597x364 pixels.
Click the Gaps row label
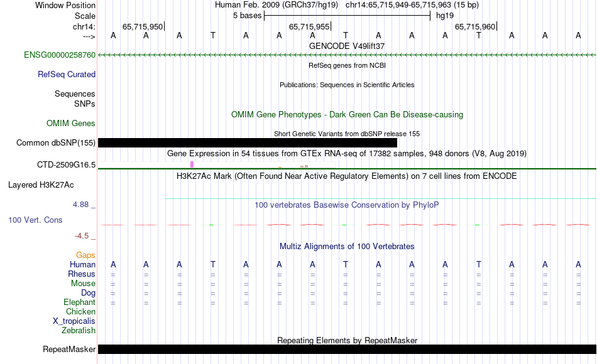(85, 255)
